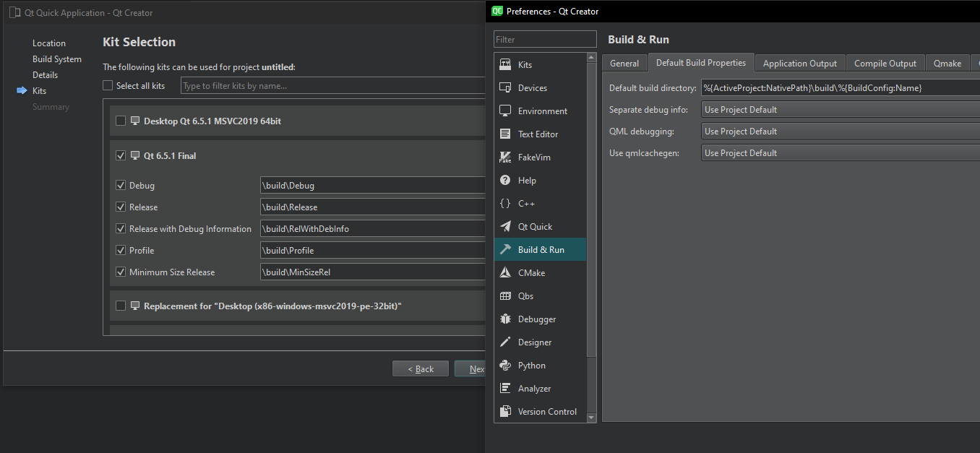
Task: Toggle the Debug build configuration checkbox
Action: pos(121,185)
